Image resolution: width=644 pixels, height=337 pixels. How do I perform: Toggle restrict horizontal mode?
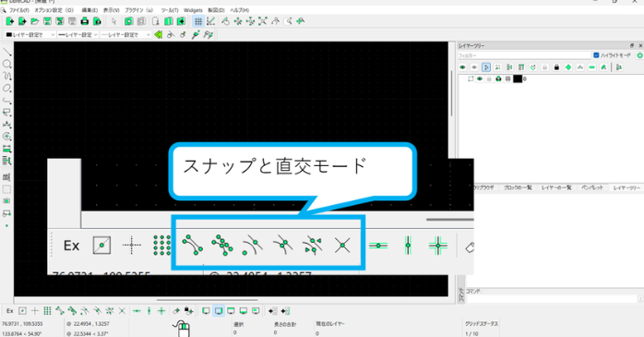point(137,311)
